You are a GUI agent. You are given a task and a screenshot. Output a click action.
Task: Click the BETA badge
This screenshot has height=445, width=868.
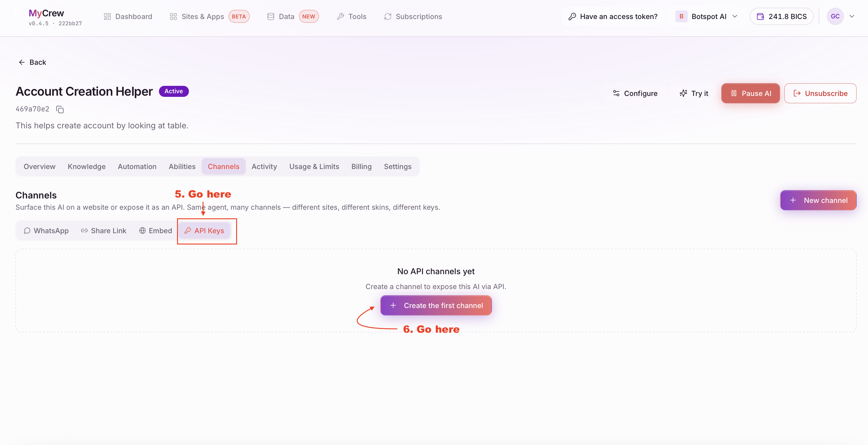click(x=239, y=17)
